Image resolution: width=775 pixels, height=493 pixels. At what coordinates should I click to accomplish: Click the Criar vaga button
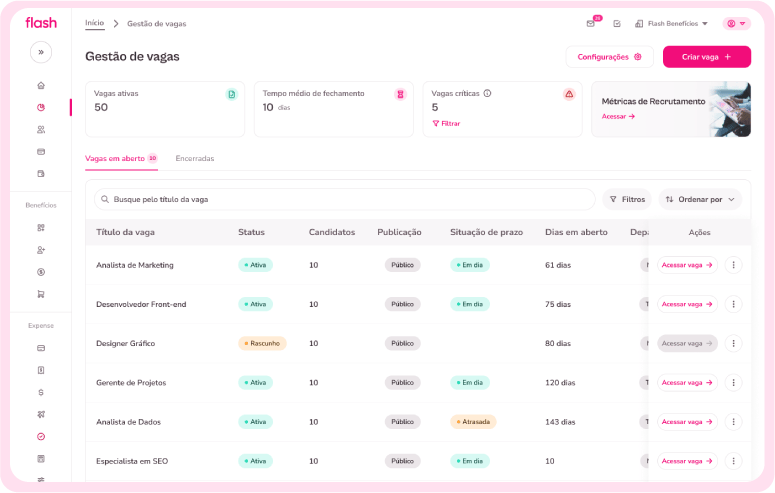(707, 57)
